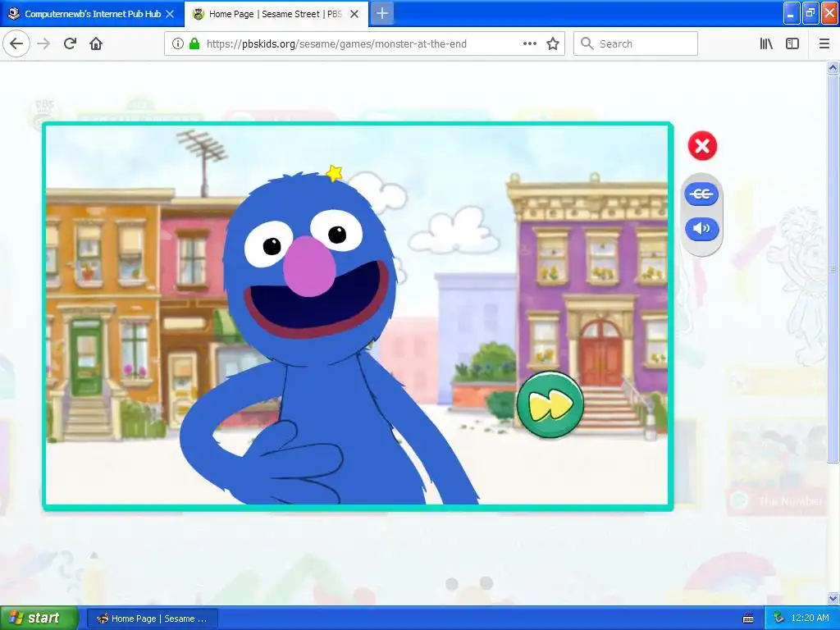Click the keyboard icon in system tray

(x=748, y=619)
